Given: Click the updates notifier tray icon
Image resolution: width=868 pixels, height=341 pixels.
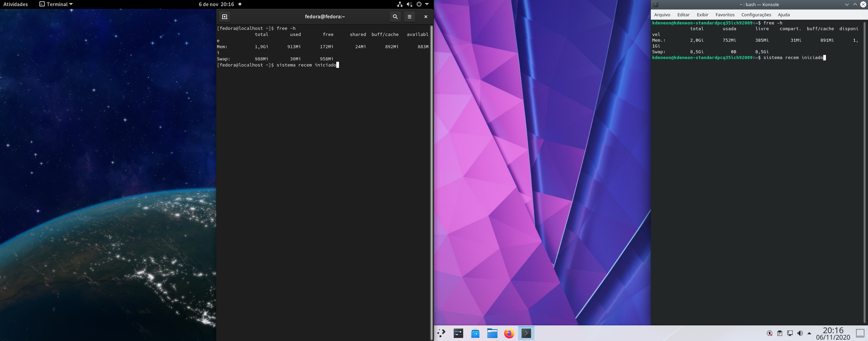Looking at the screenshot, I should (x=770, y=333).
